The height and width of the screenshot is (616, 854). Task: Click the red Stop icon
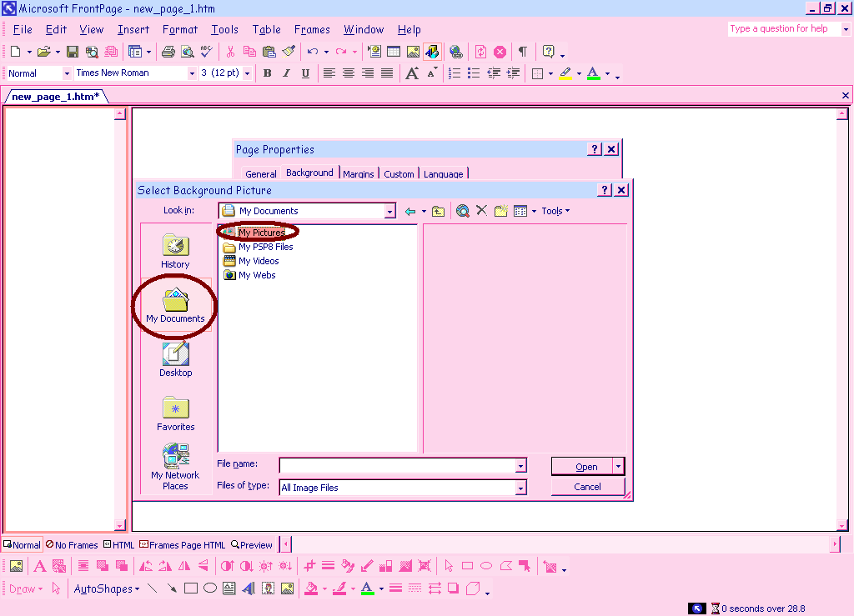pos(500,52)
